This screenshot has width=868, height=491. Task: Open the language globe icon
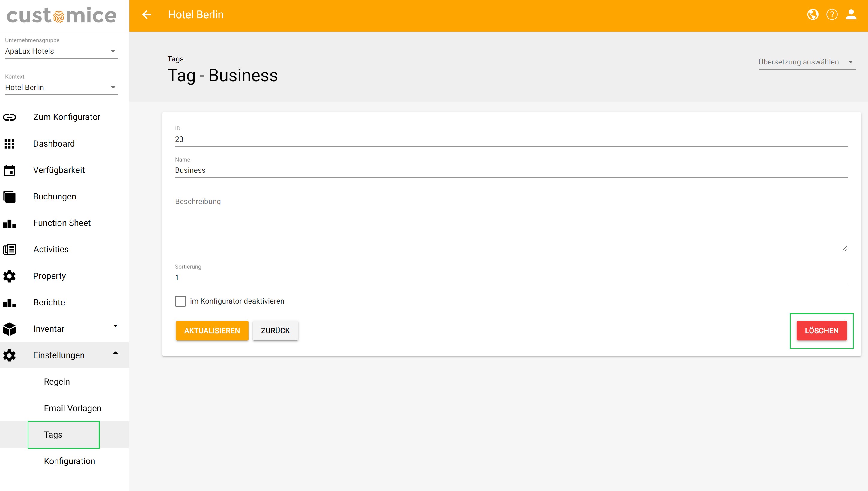813,15
